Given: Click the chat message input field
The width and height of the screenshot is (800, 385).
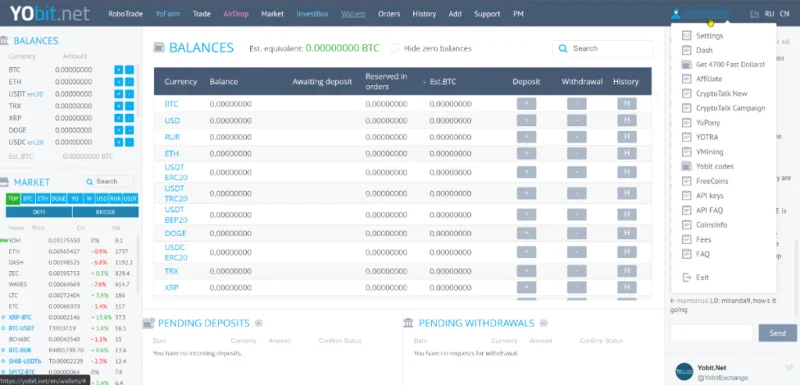Looking at the screenshot, I should (x=711, y=333).
